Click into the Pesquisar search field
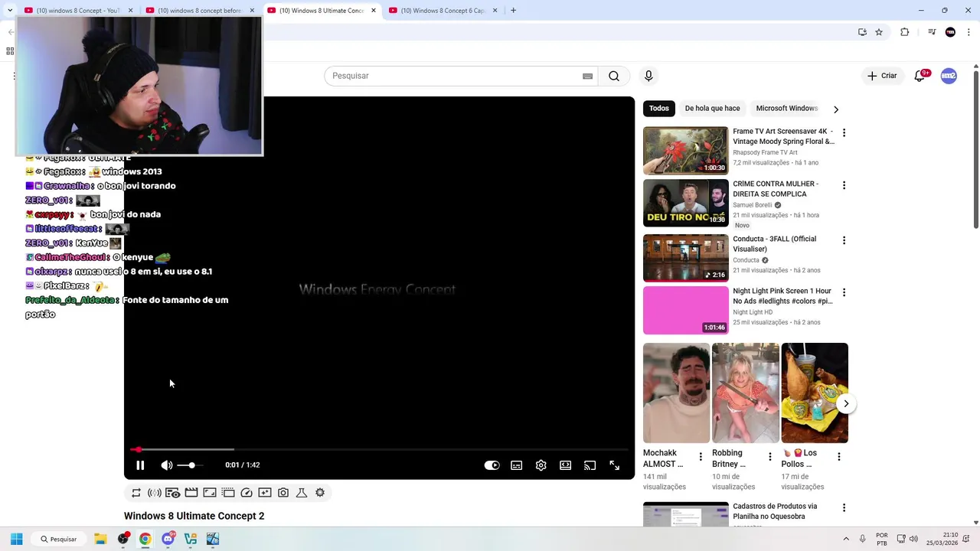 click(x=452, y=76)
